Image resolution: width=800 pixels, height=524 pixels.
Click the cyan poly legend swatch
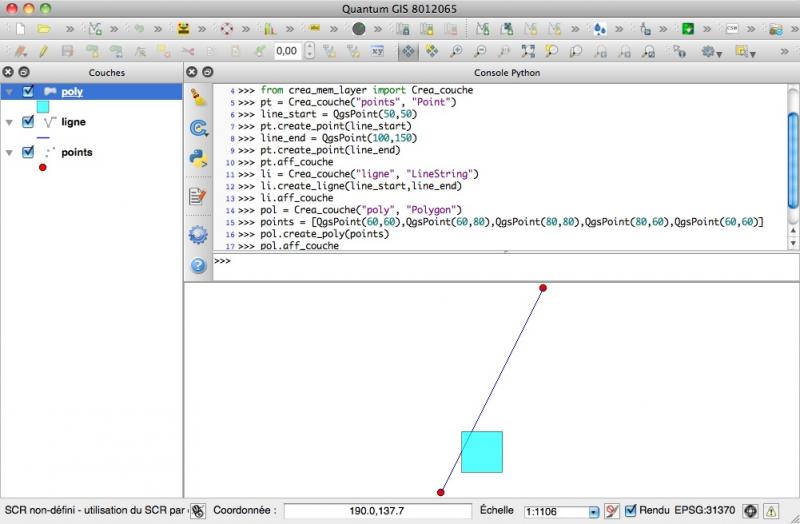[x=43, y=106]
